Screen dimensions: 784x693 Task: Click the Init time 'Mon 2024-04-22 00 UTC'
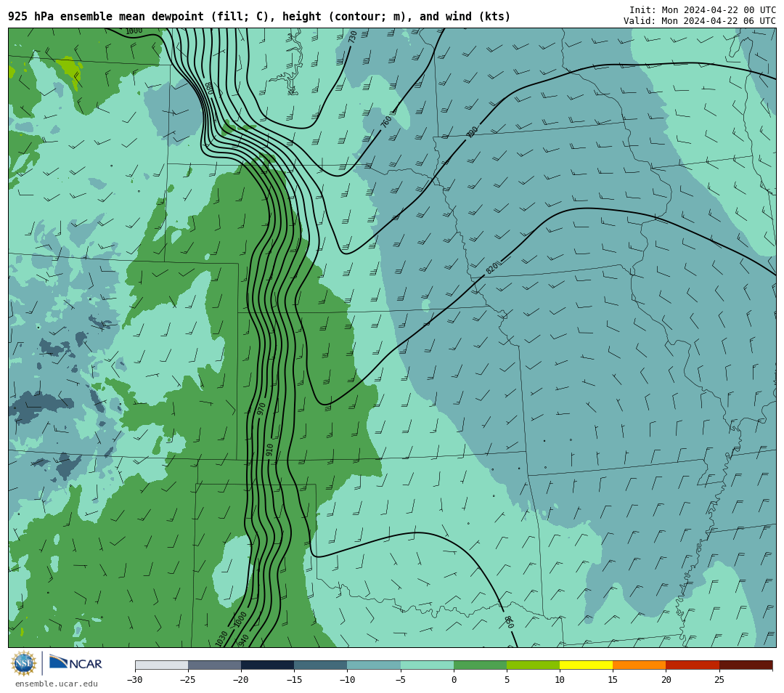click(x=719, y=10)
